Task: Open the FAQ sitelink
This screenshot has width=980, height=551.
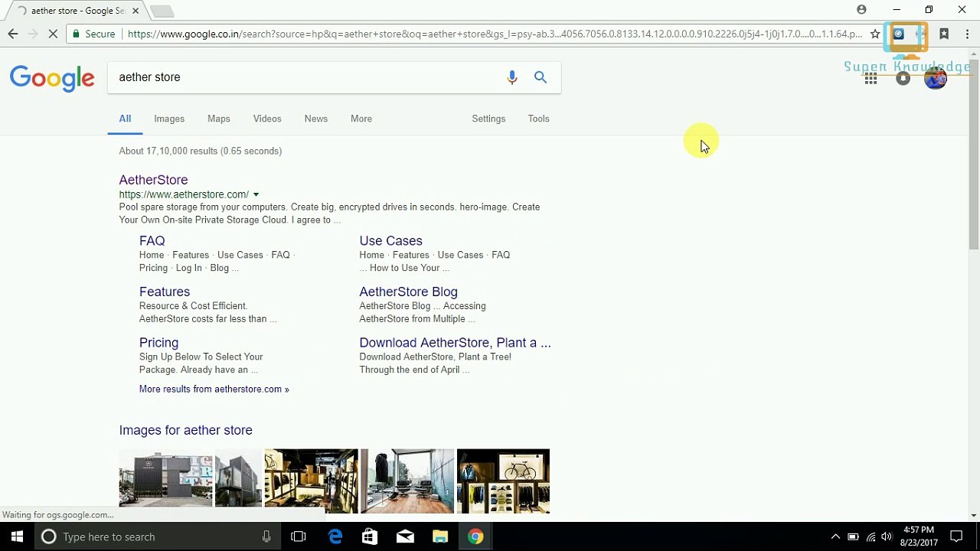Action: [x=152, y=241]
